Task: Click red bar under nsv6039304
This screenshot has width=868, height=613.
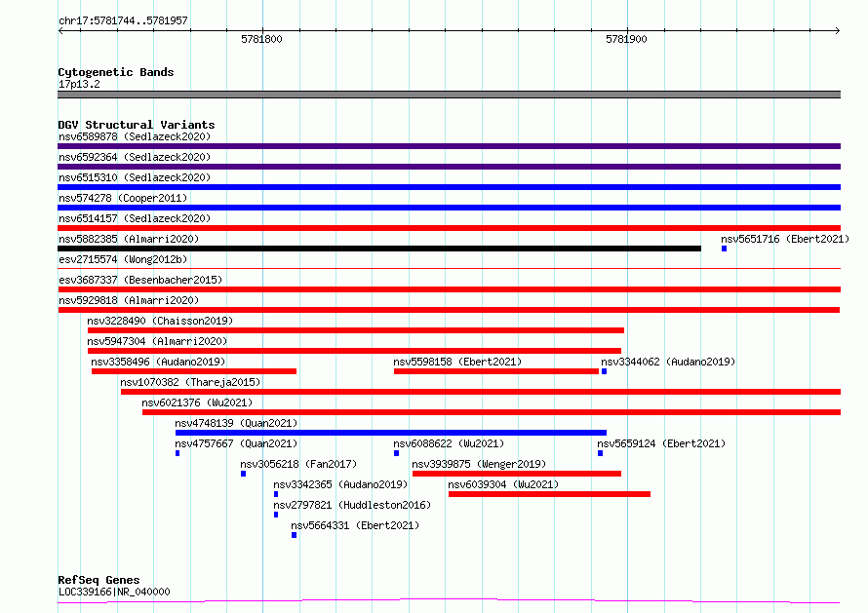Action: (x=550, y=494)
